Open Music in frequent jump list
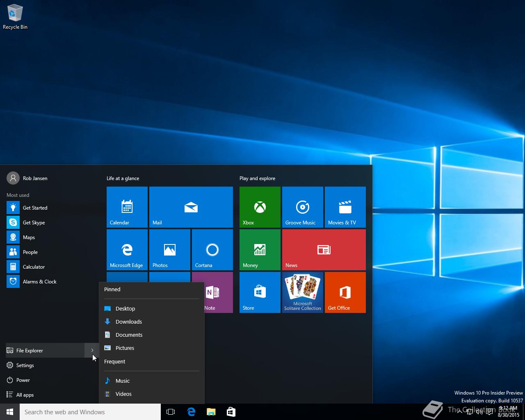Screen dimensions: 525x420 pos(152,381)
